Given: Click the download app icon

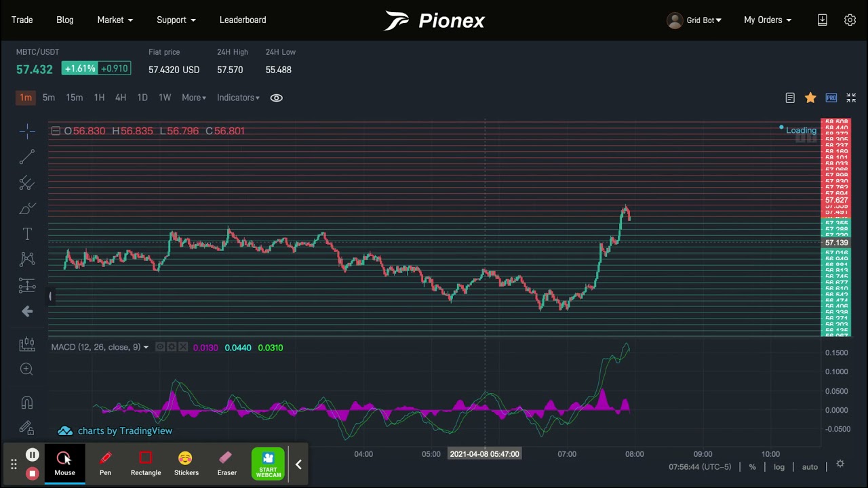Looking at the screenshot, I should (x=822, y=20).
